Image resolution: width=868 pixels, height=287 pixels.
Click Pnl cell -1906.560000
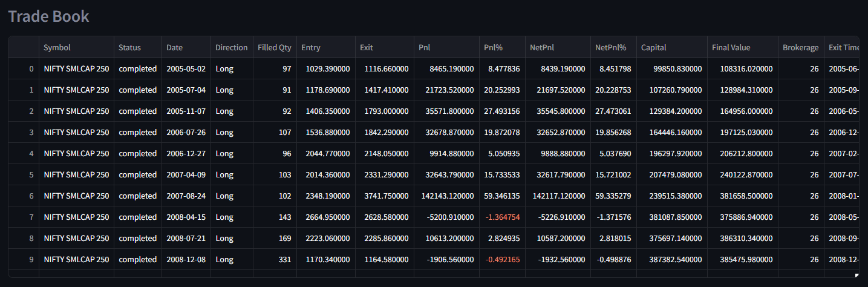click(x=446, y=260)
